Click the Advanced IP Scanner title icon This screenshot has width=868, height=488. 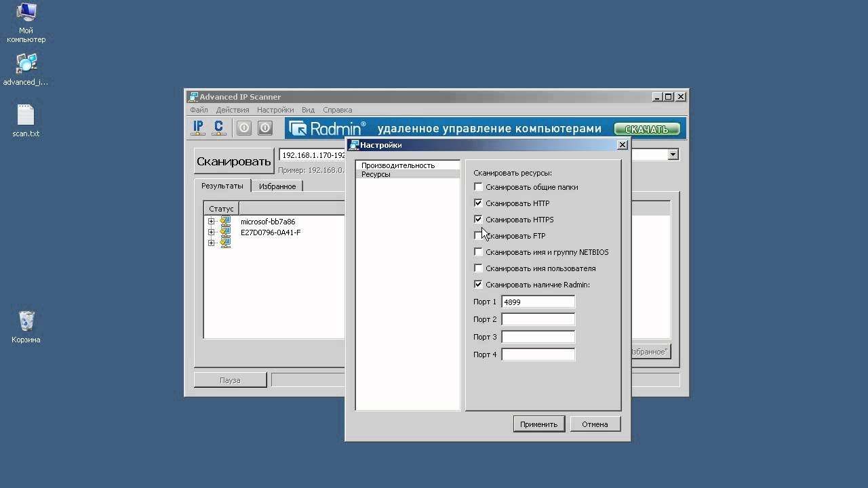point(193,97)
